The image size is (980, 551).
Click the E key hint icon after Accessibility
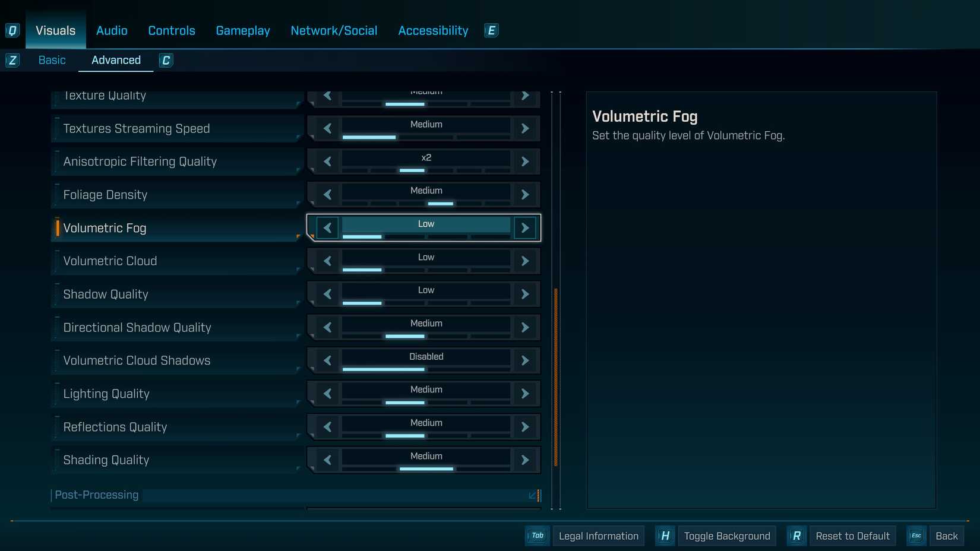(x=491, y=30)
